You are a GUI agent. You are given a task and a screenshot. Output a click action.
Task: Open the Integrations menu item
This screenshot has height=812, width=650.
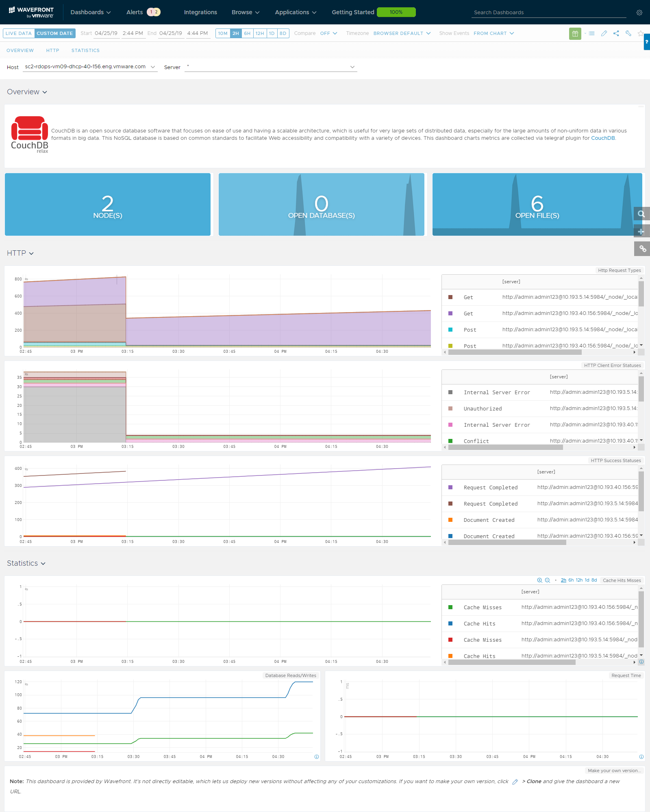pyautogui.click(x=200, y=12)
